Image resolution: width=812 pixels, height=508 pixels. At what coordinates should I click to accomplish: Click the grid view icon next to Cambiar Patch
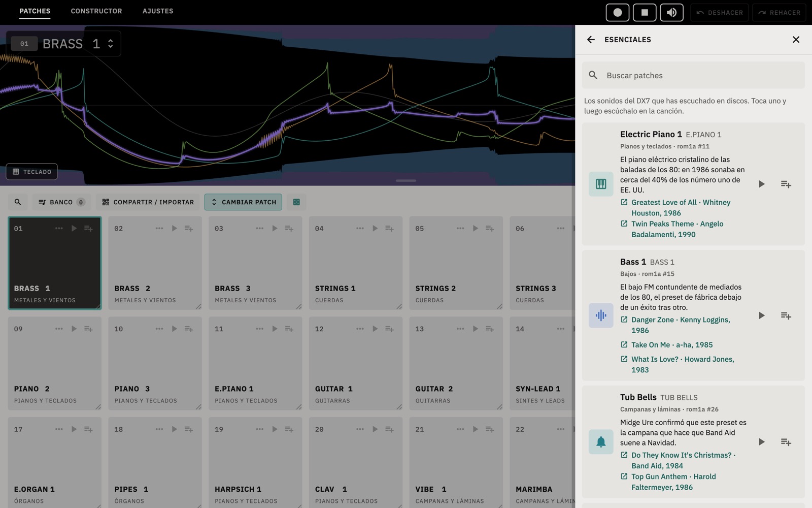(296, 202)
